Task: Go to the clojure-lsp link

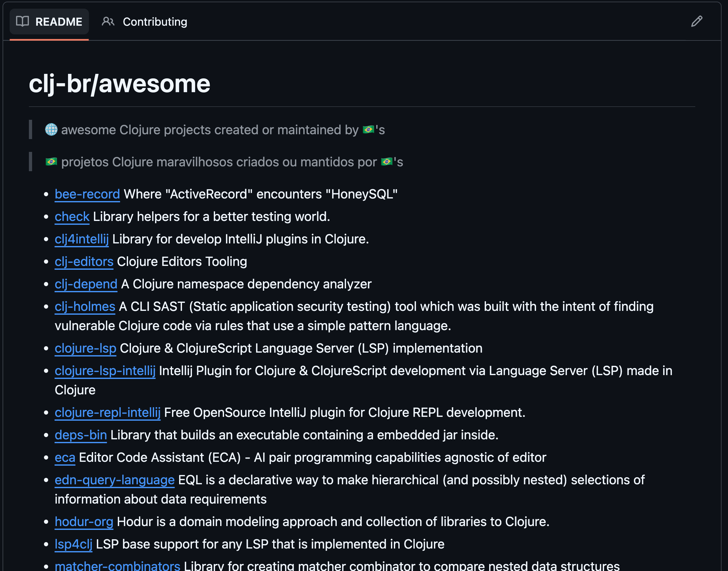Action: click(x=85, y=348)
